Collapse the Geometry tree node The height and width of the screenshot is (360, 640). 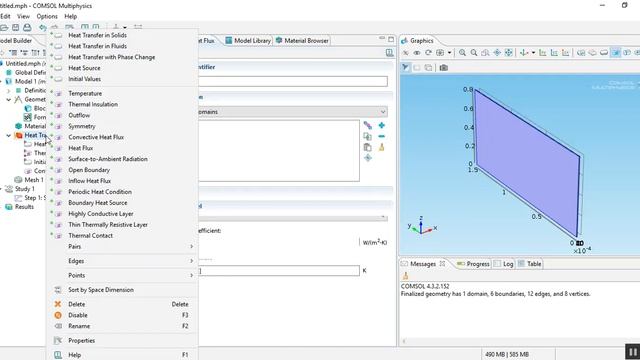[9, 100]
